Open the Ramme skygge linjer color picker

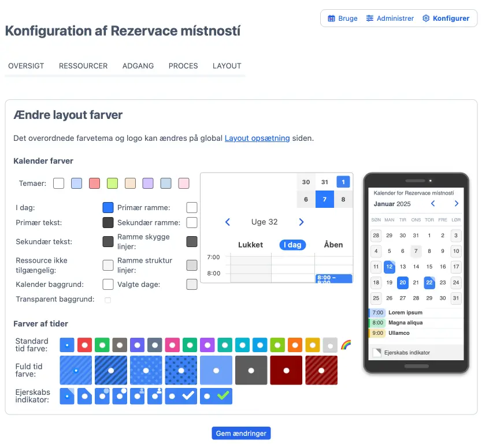(192, 241)
